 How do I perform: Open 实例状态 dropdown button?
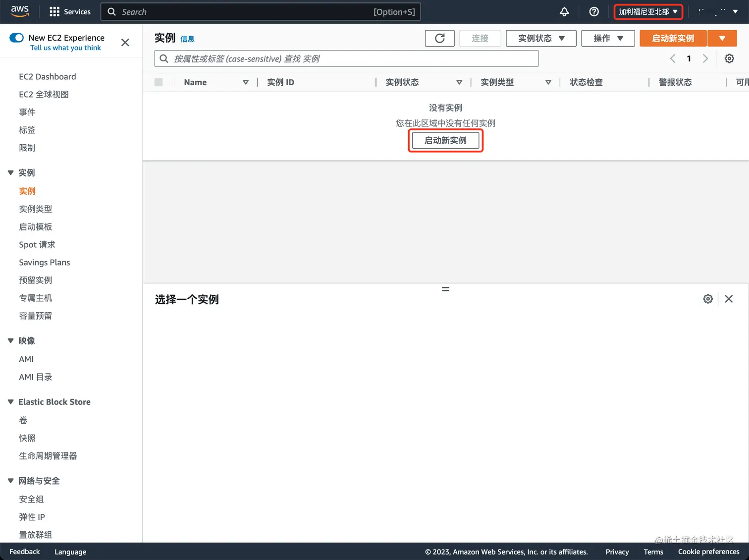pos(541,38)
